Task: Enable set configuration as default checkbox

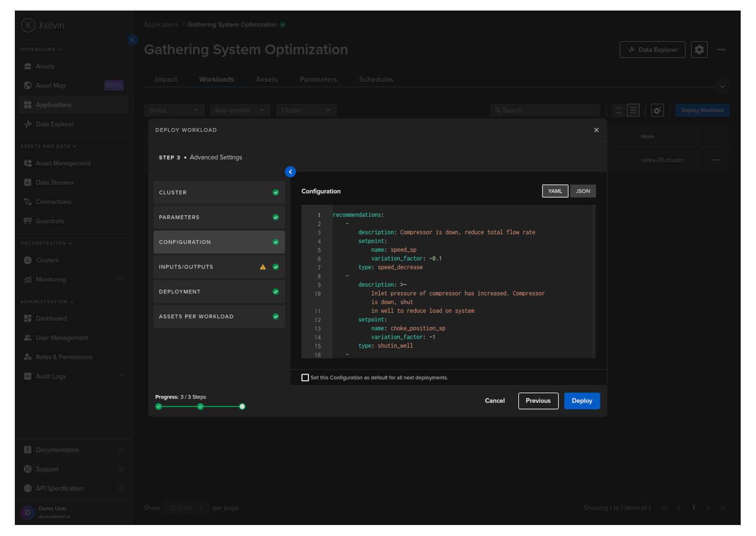Action: tap(305, 378)
